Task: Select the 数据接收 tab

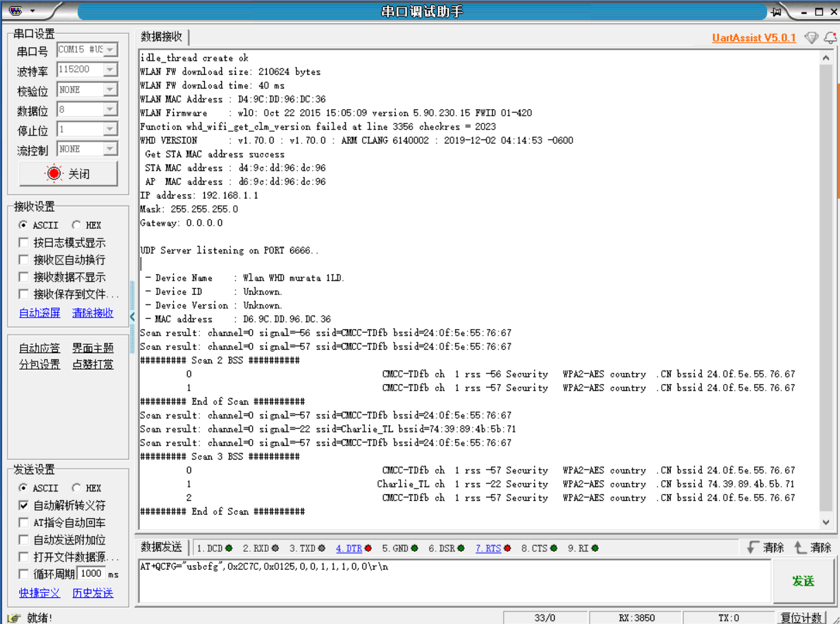Action: tap(162, 36)
